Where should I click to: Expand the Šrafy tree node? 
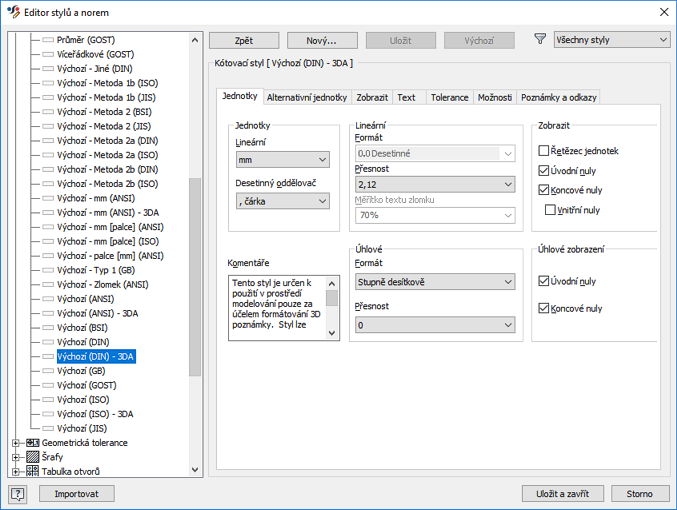[16, 457]
